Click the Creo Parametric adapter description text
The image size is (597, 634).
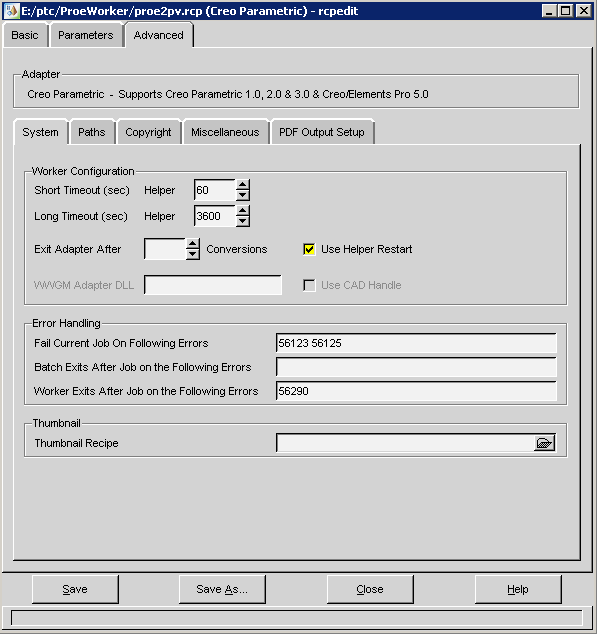(228, 94)
